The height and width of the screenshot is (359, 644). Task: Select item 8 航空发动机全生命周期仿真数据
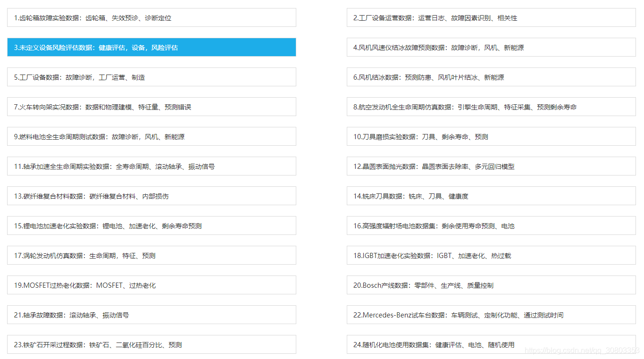(x=491, y=107)
